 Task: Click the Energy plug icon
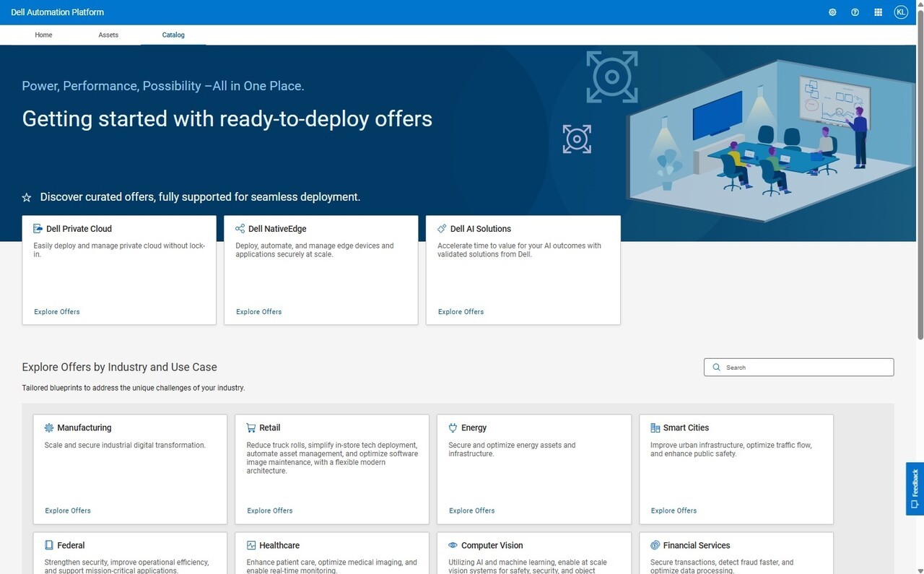453,427
